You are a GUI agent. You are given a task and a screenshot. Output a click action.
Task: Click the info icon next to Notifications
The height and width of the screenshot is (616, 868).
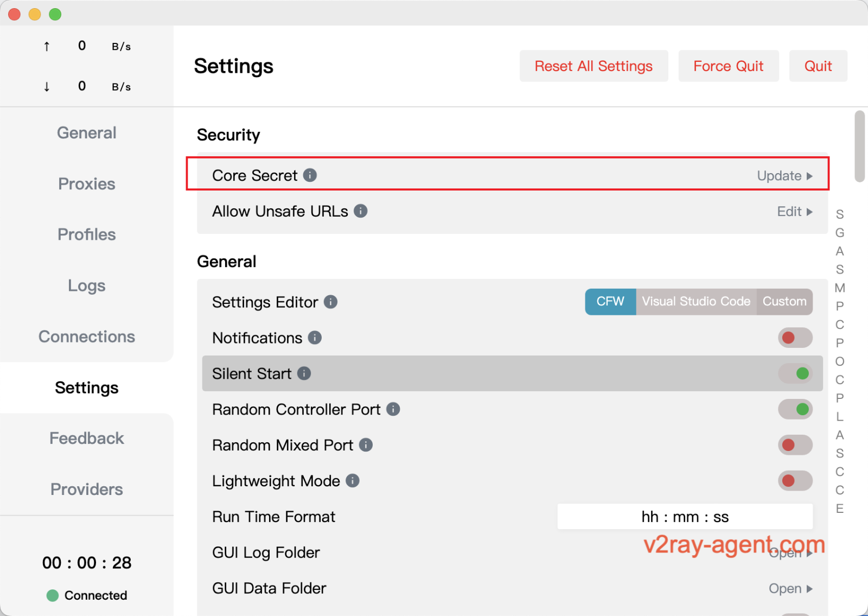tap(315, 338)
